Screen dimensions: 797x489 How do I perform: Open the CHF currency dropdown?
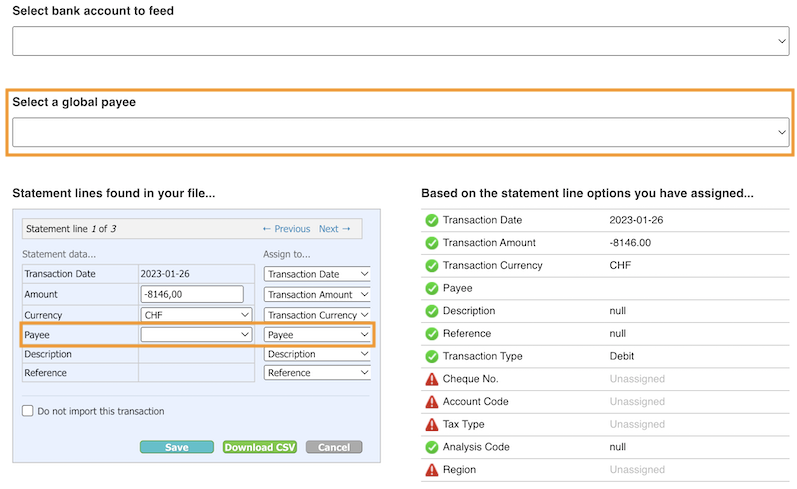pyautogui.click(x=196, y=314)
